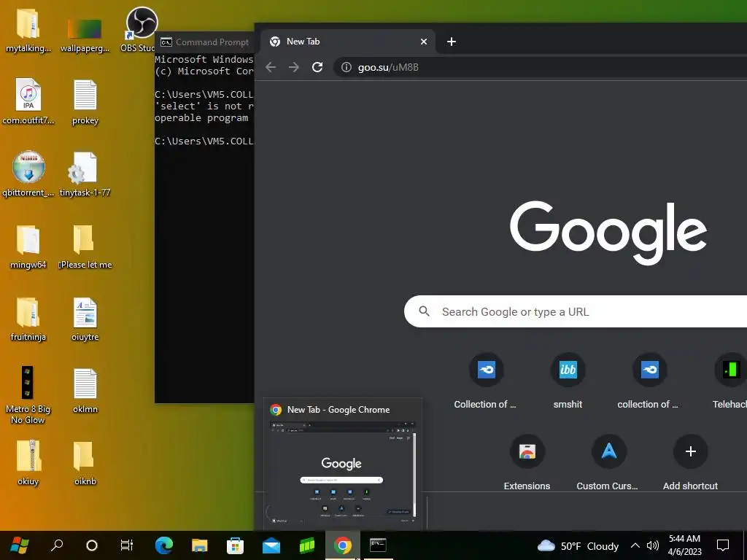747x560 pixels.
Task: Open Microsoft Store from taskbar
Action: click(x=236, y=545)
